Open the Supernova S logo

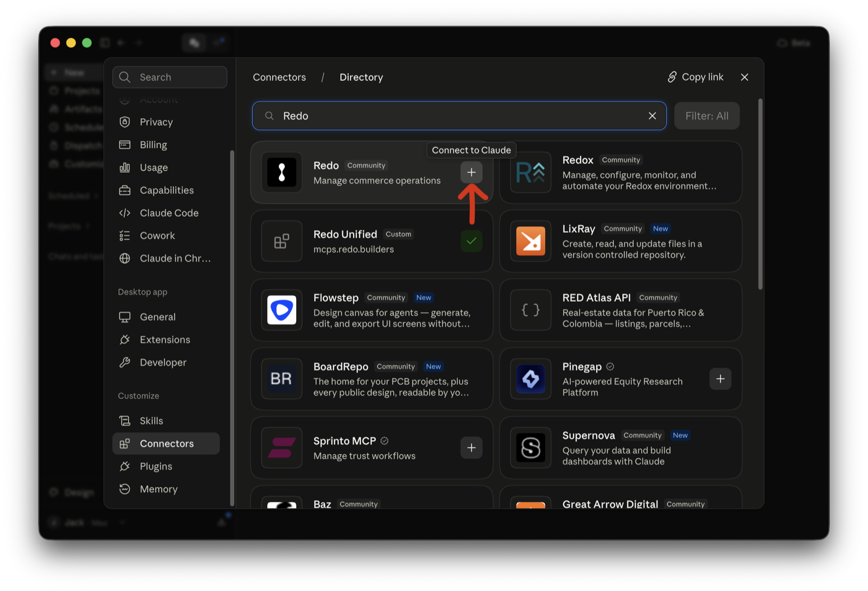(x=531, y=448)
